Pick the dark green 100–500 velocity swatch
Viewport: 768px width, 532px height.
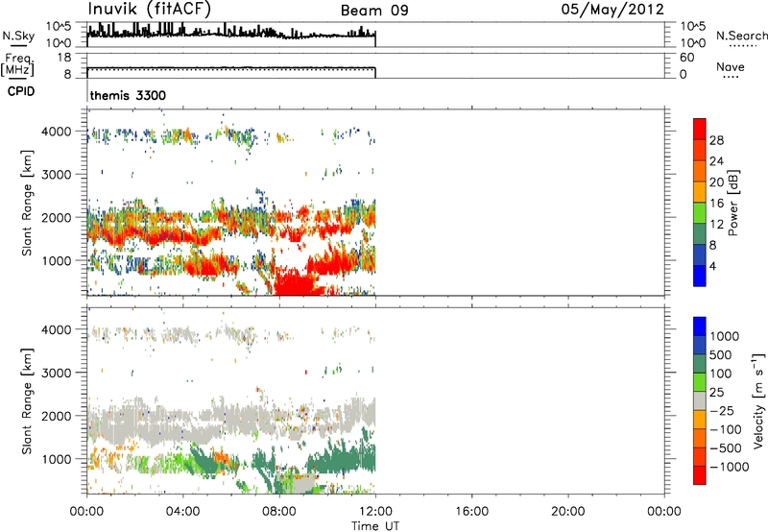[700, 364]
